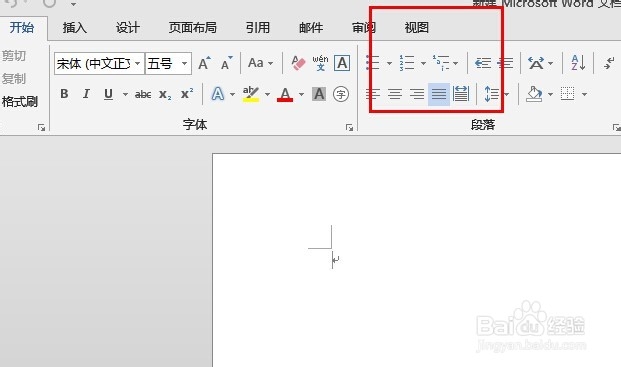Open the 邮件 ribbon tab

pos(311,28)
